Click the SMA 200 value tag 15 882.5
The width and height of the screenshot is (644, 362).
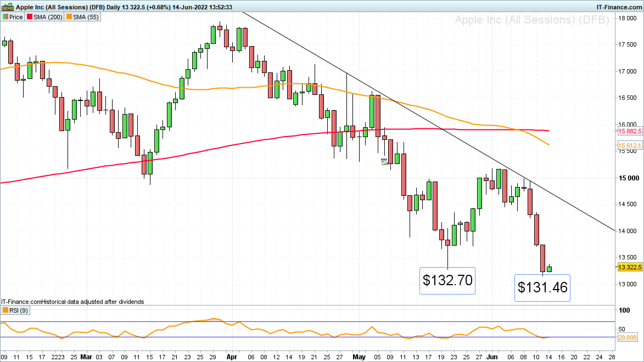click(x=630, y=131)
